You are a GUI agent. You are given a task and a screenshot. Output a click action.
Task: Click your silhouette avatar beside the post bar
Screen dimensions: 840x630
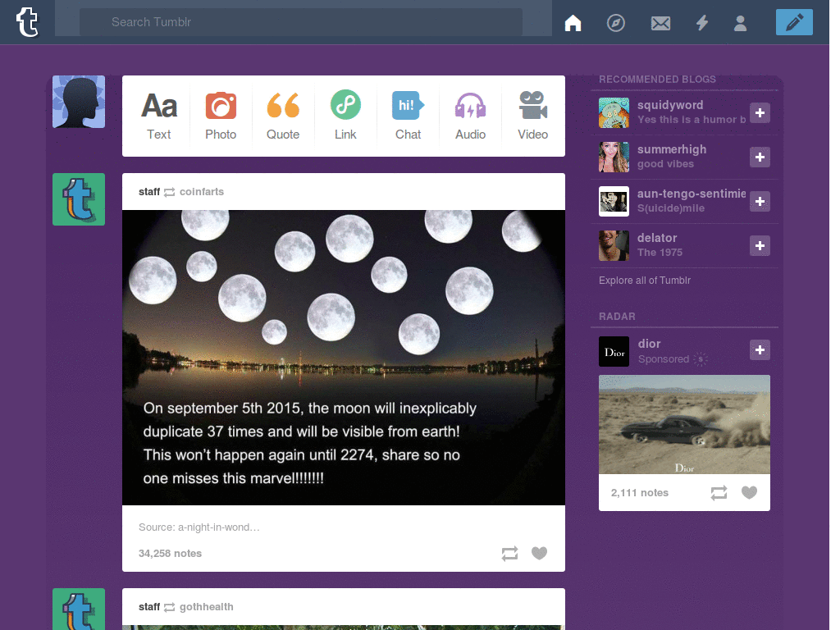click(x=79, y=102)
